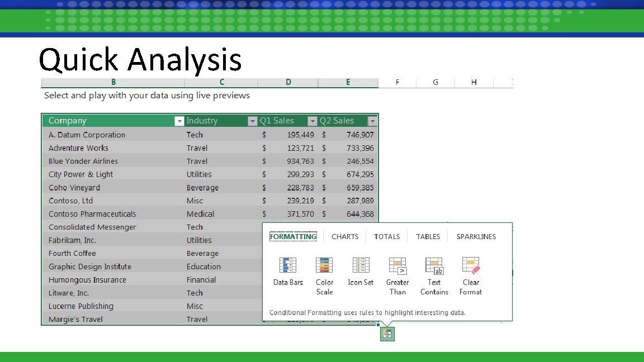This screenshot has height=362, width=644.
Task: Select cell City Power & Light
Action: click(x=113, y=174)
